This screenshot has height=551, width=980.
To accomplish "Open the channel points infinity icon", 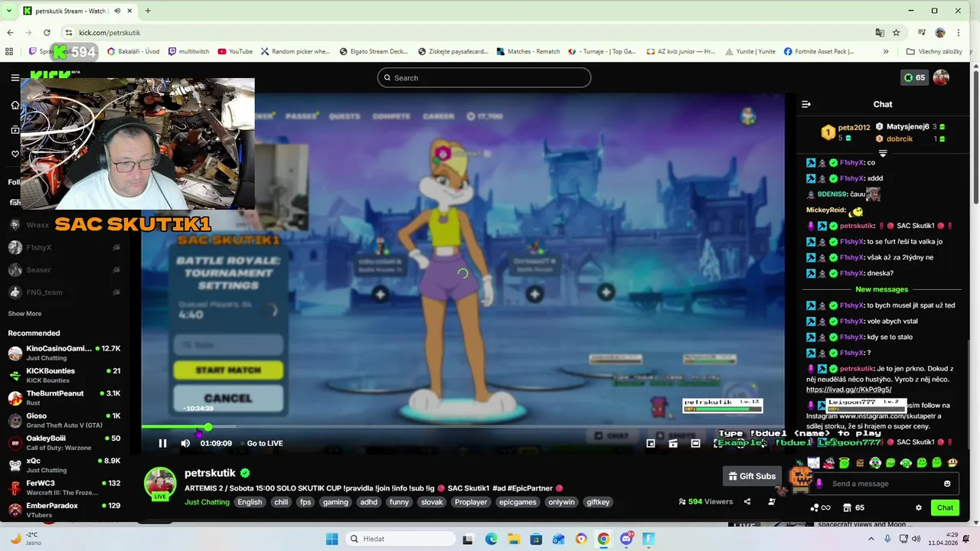I will tap(821, 507).
